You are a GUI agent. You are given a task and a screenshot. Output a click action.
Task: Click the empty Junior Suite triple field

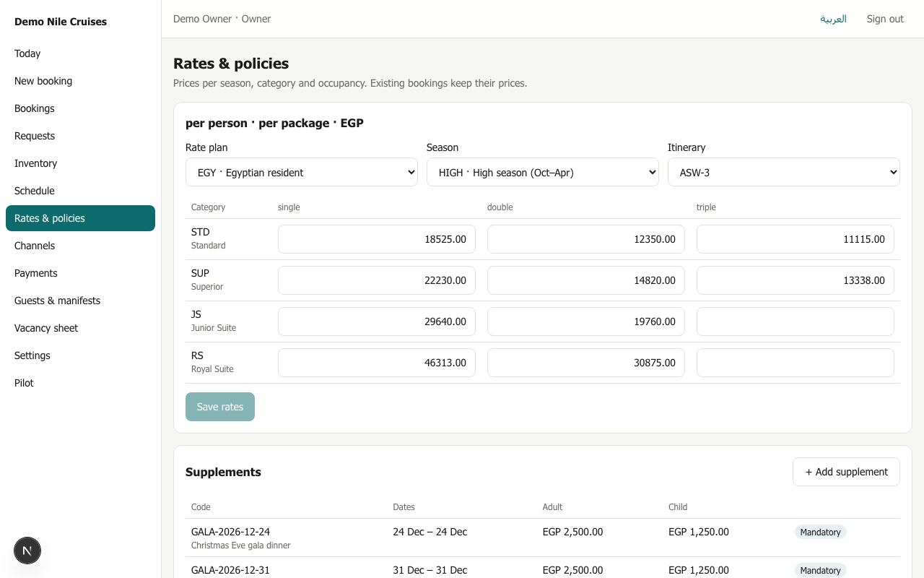796,322
